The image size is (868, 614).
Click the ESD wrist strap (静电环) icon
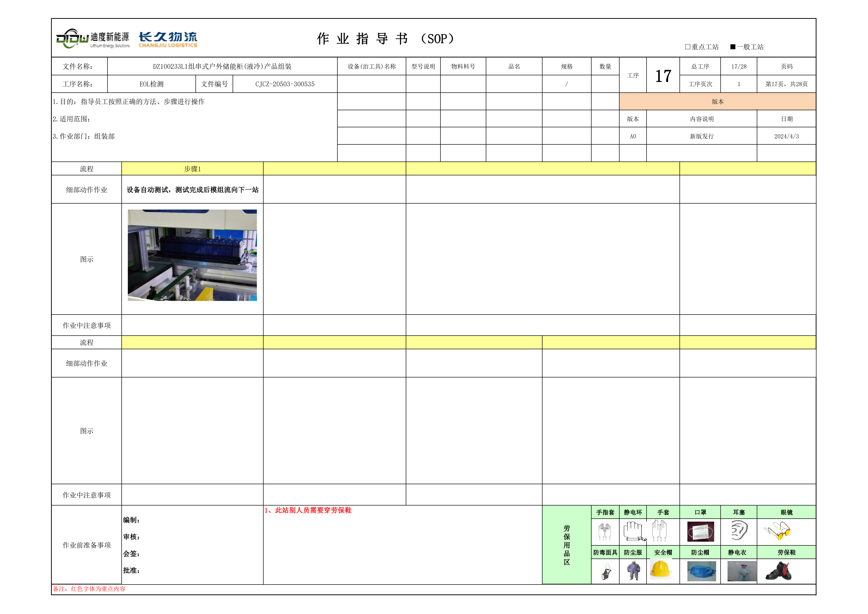pos(633,531)
